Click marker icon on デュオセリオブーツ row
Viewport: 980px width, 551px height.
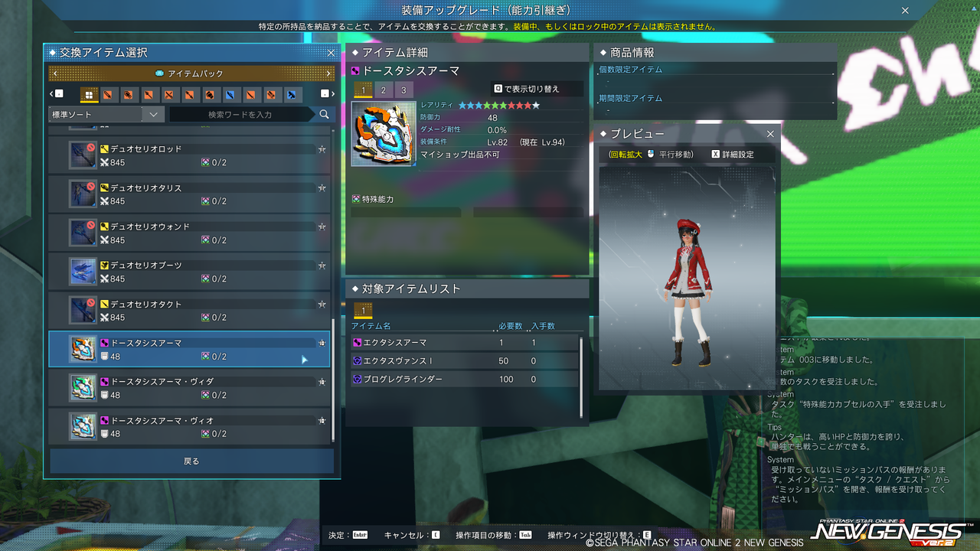(x=322, y=266)
